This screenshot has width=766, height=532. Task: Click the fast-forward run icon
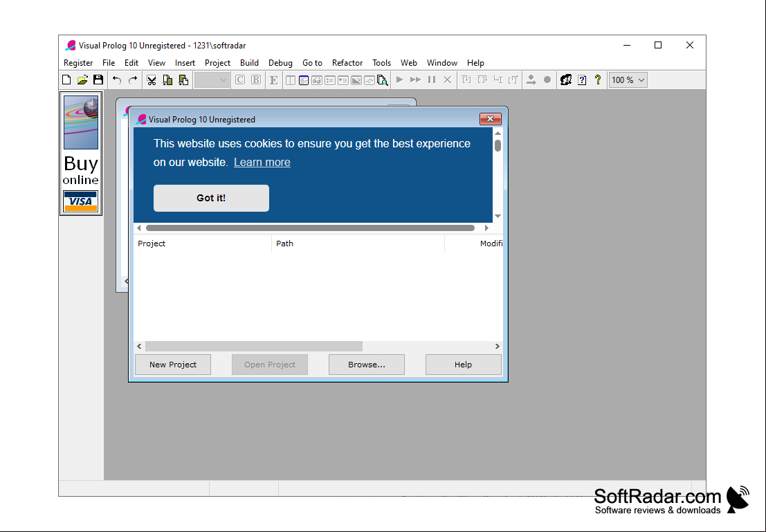[415, 80]
